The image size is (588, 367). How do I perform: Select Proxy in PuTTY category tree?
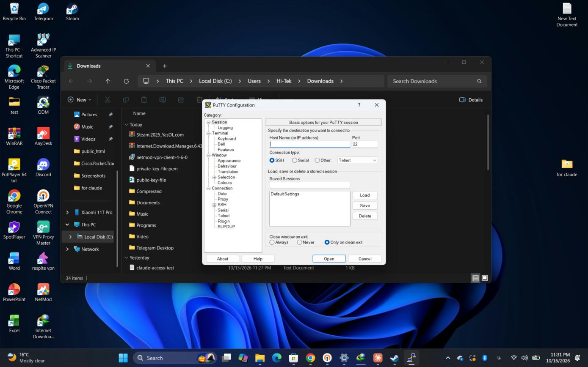(x=223, y=199)
